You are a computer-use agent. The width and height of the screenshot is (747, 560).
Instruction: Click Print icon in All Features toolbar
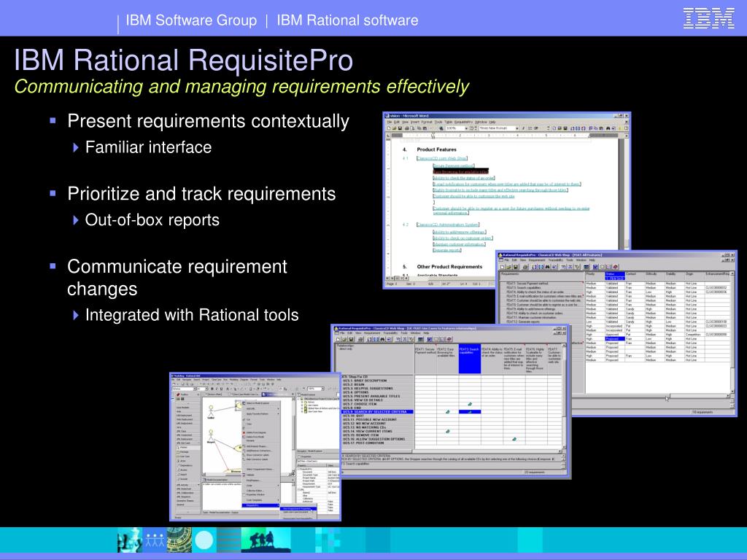525,267
